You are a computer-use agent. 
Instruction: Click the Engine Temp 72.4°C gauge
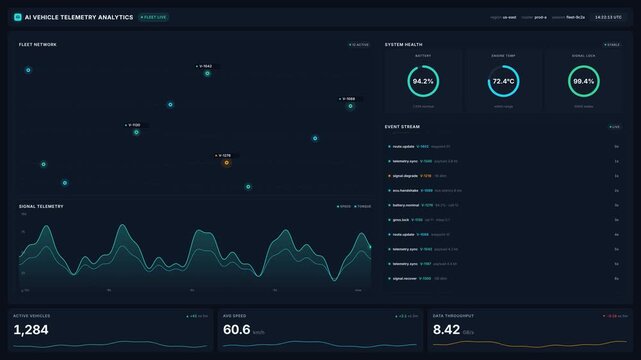pyautogui.click(x=503, y=81)
